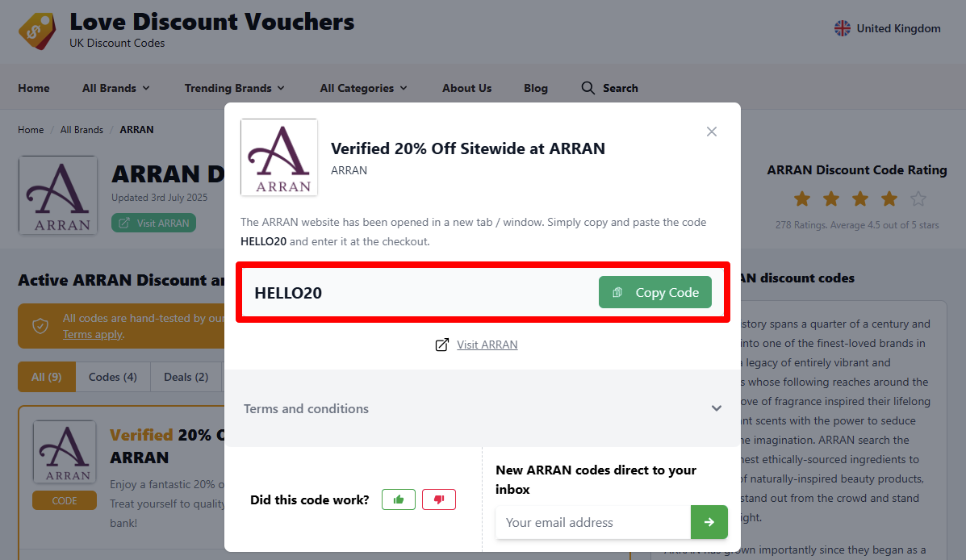Expand Terms and conditions section
The image size is (966, 560).
tap(483, 408)
